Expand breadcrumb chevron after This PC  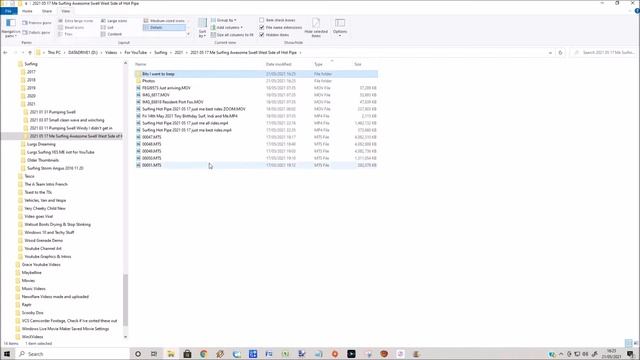(x=64, y=53)
